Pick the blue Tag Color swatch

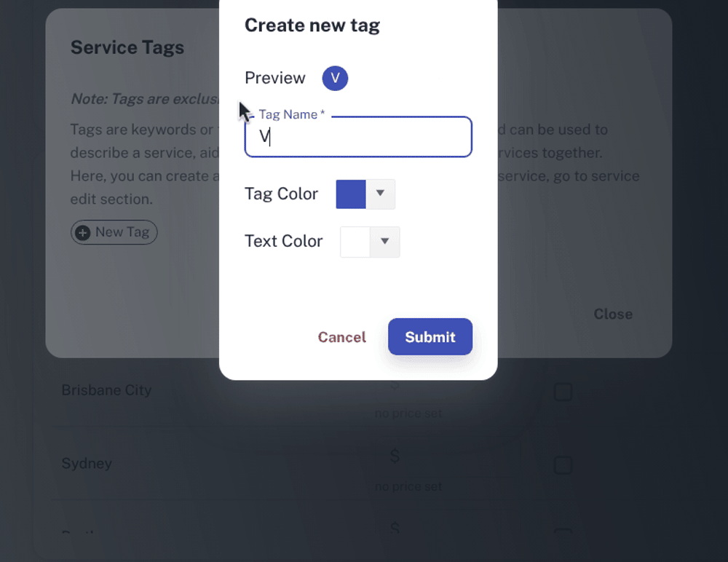coord(351,194)
